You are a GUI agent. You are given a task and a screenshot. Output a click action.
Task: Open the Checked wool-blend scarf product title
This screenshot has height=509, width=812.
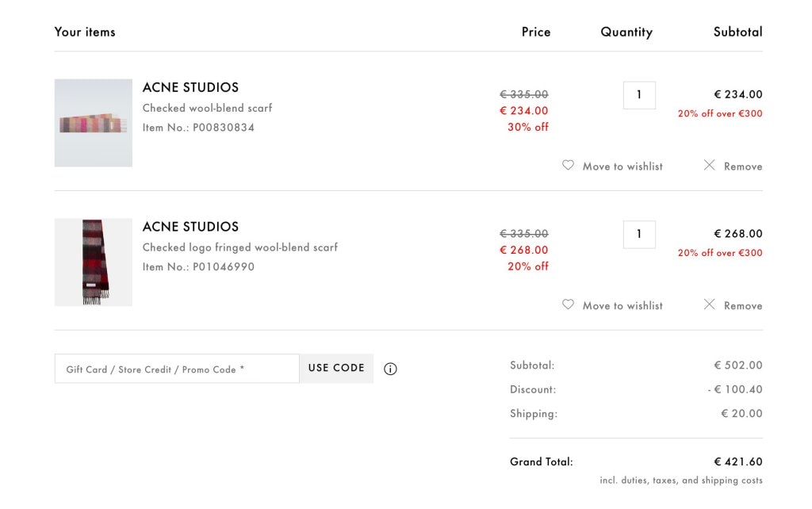click(x=207, y=108)
